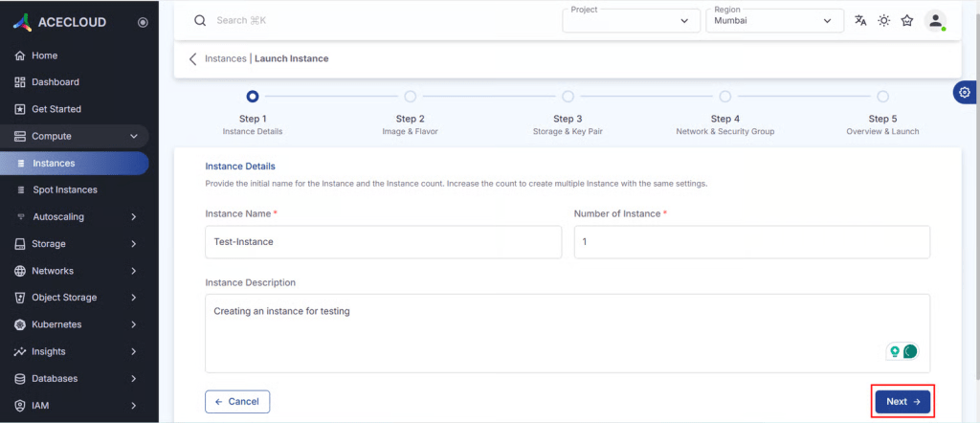Collapse the Compute menu section
The width and height of the screenshot is (980, 423).
tap(134, 137)
